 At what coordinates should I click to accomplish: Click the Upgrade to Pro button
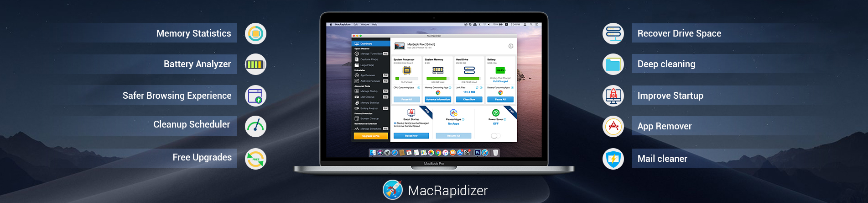(x=371, y=136)
